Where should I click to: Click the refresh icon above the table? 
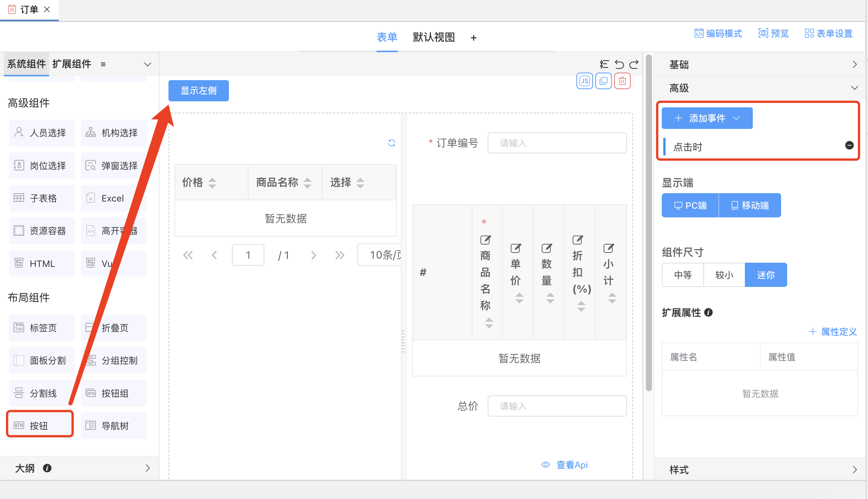click(x=392, y=143)
